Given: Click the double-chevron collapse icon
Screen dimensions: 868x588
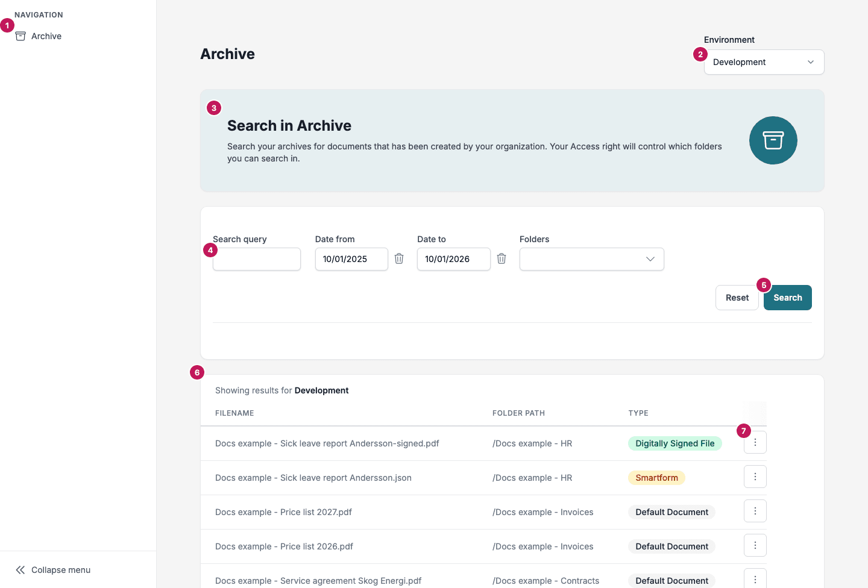Looking at the screenshot, I should click(20, 570).
